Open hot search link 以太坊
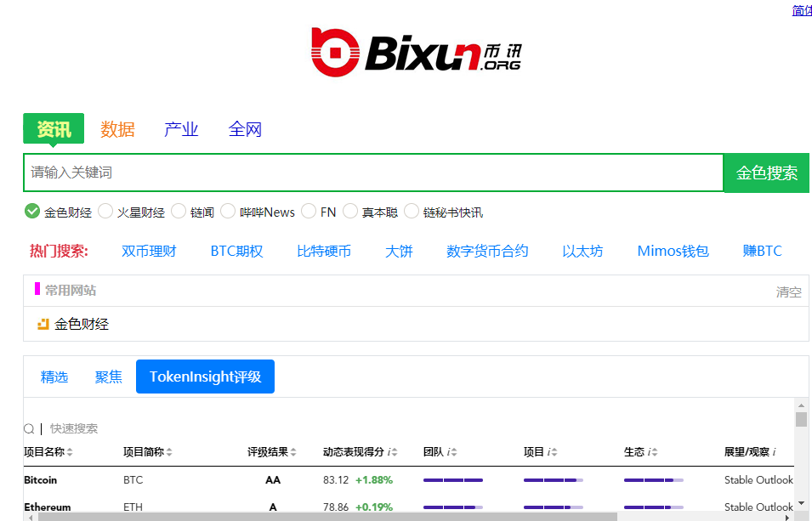This screenshot has width=812, height=521. click(582, 252)
